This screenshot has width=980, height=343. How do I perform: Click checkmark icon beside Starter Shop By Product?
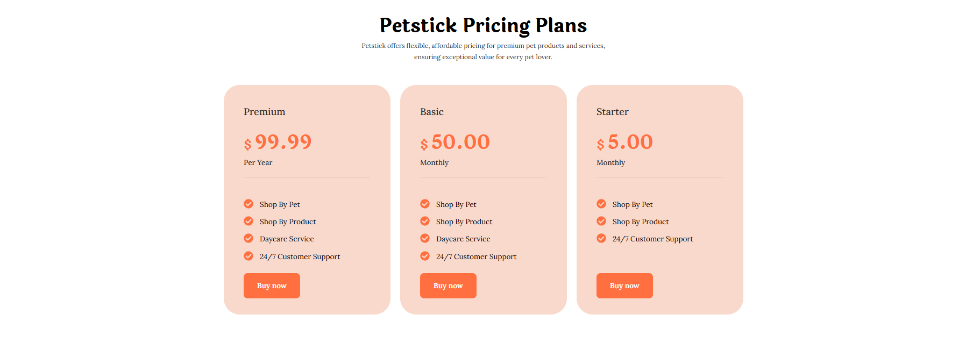(x=601, y=221)
